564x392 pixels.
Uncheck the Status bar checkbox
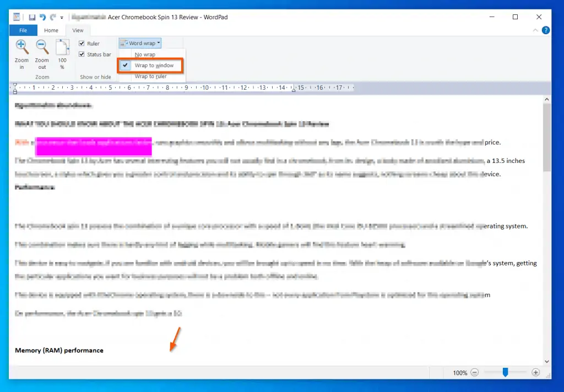pos(82,55)
